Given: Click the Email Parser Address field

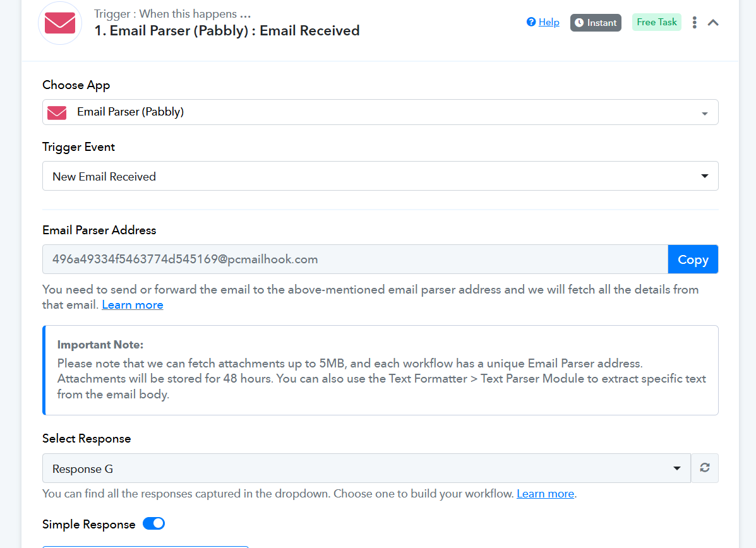Looking at the screenshot, I should click(x=355, y=259).
